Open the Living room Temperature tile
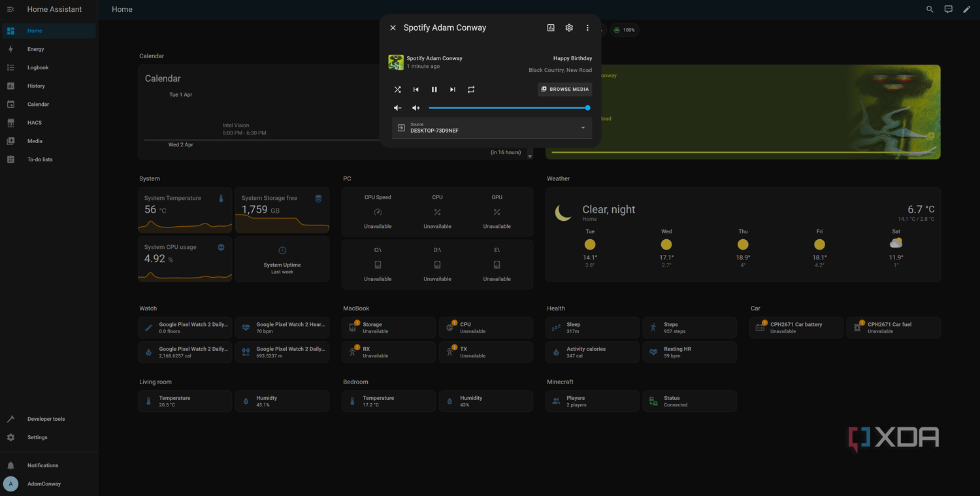Image resolution: width=980 pixels, height=496 pixels. click(185, 401)
